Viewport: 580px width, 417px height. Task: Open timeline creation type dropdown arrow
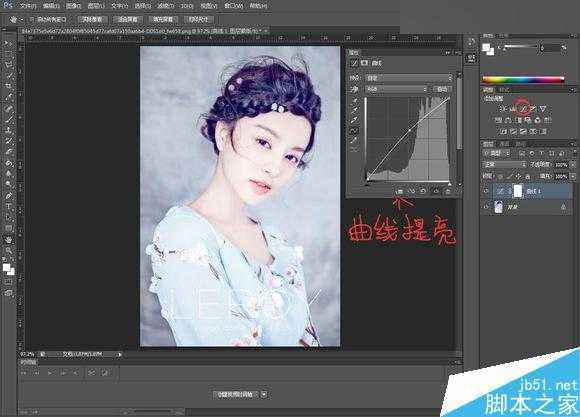click(x=264, y=394)
